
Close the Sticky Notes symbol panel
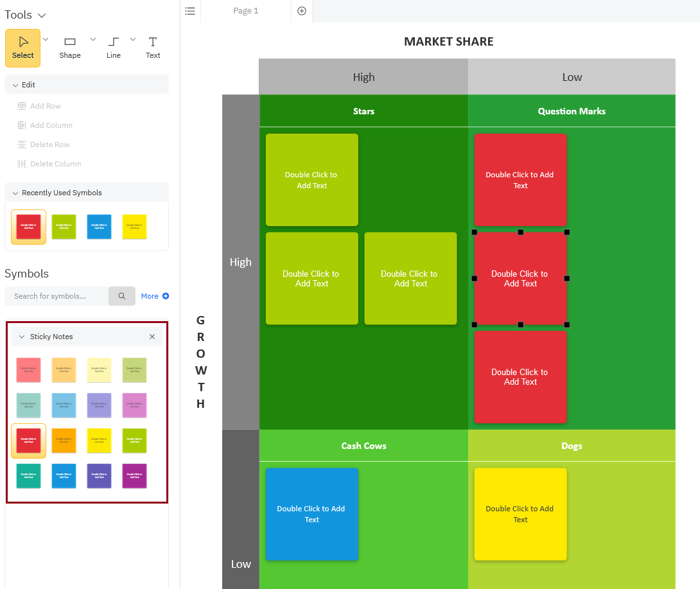[x=152, y=337]
